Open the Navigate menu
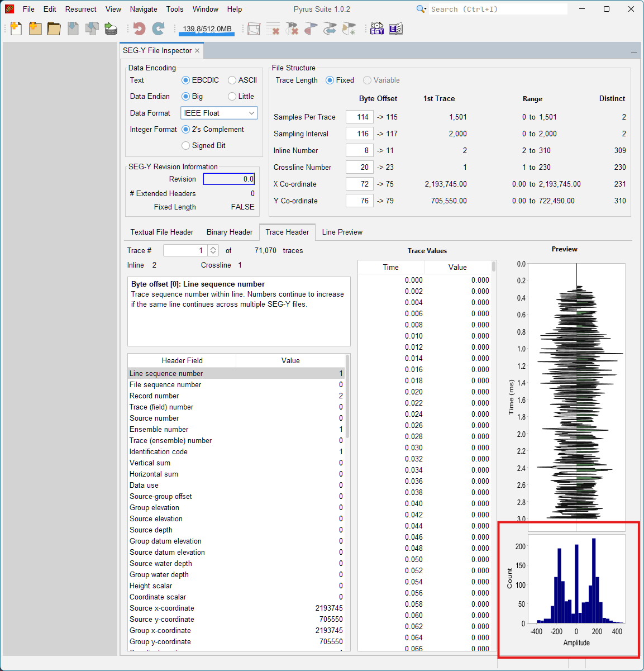 [x=144, y=9]
